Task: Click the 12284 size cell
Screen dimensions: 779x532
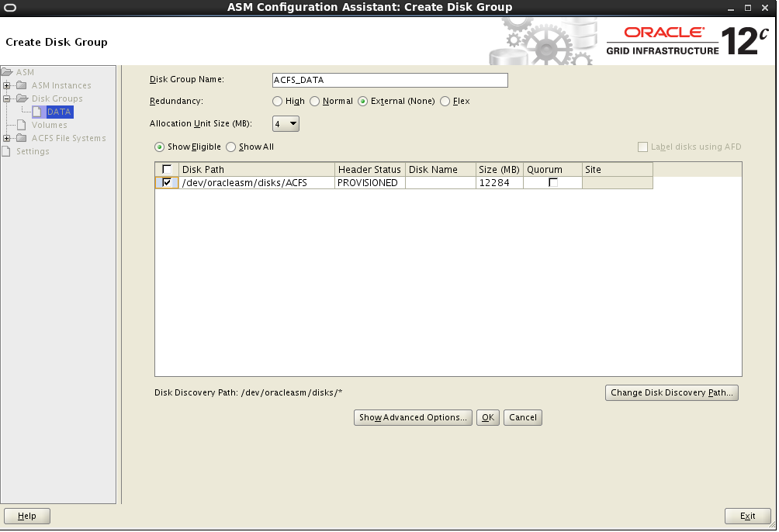Action: pyautogui.click(x=500, y=183)
